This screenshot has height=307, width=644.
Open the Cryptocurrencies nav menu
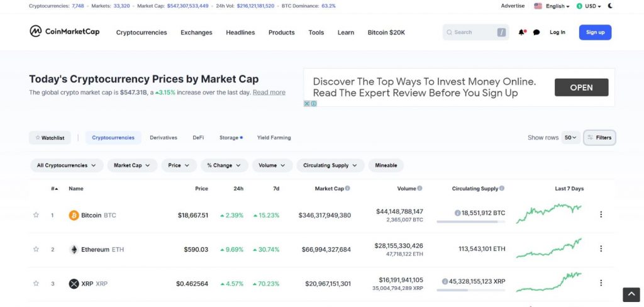(142, 33)
